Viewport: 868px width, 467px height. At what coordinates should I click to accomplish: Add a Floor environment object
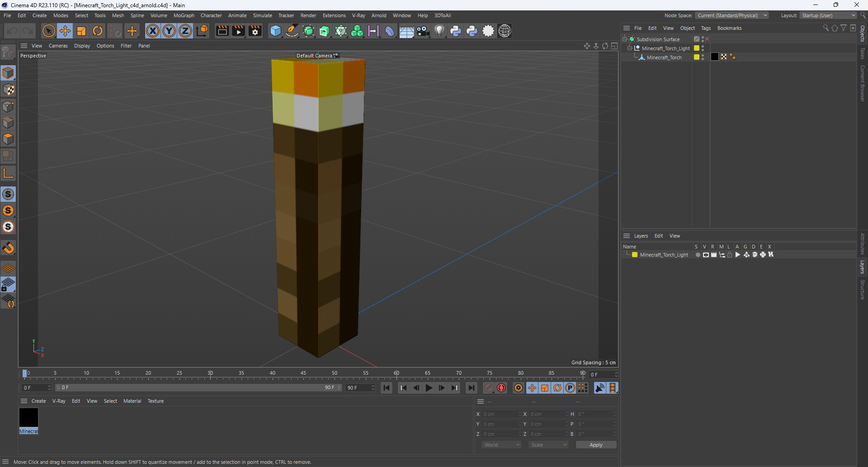click(x=406, y=31)
